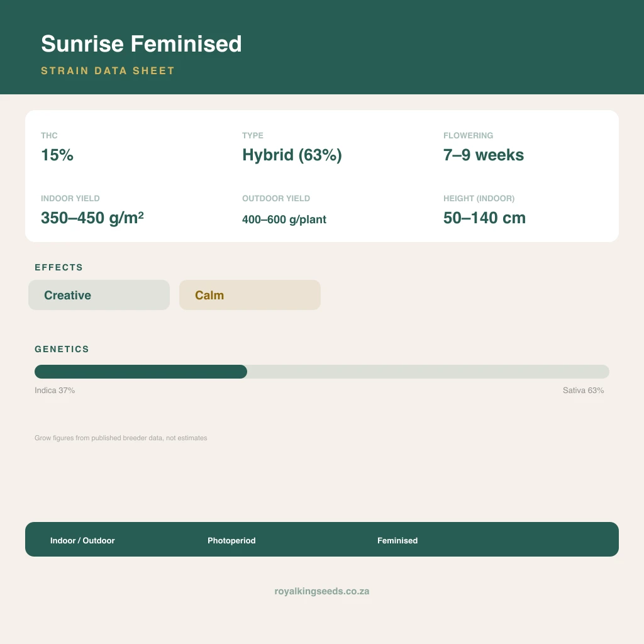Select the 350–450 g/m² indoor yield

coord(92,218)
